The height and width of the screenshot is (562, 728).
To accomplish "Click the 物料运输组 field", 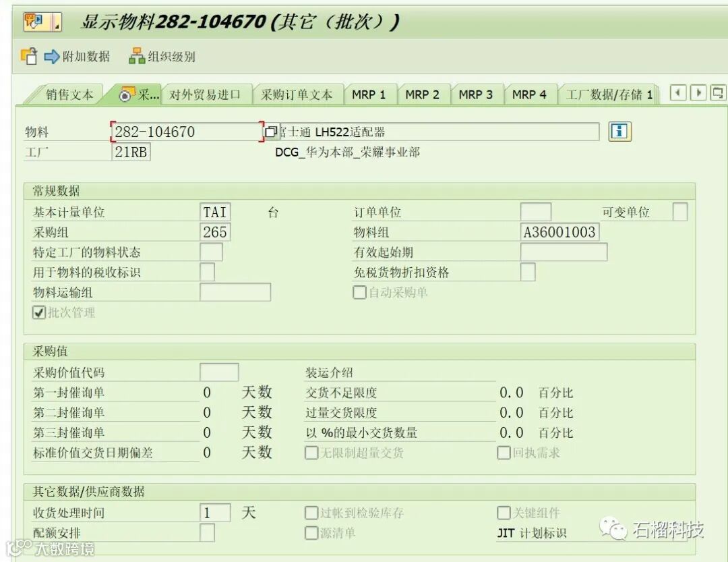I will tap(235, 292).
